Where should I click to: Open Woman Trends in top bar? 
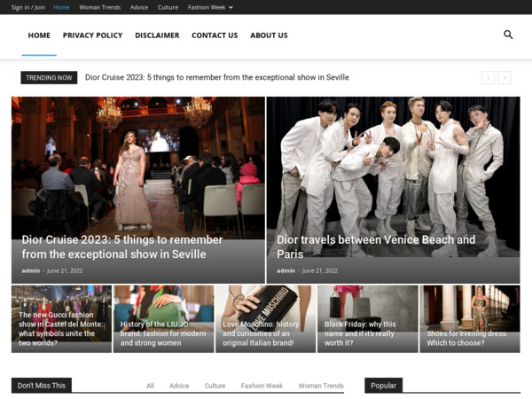(99, 7)
